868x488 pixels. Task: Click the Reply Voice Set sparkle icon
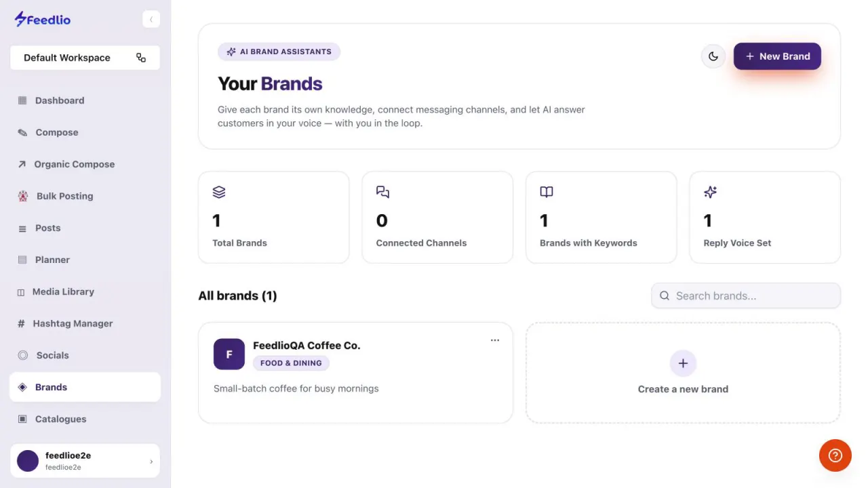point(710,192)
